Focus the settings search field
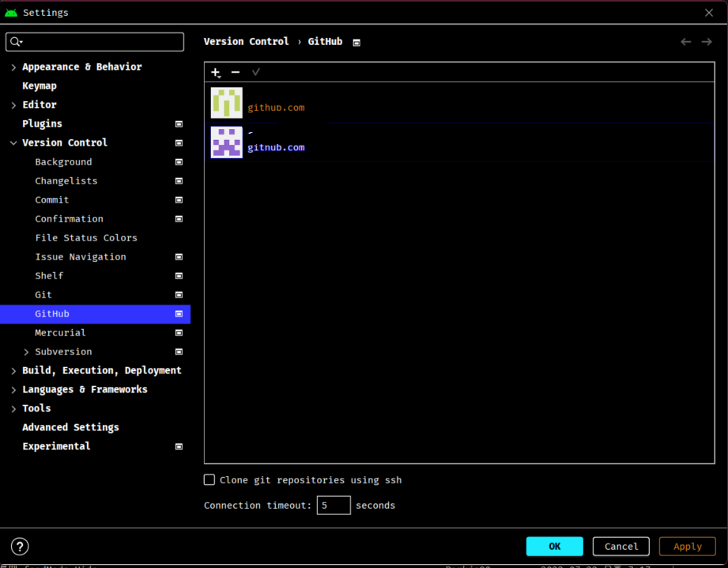 tap(95, 42)
